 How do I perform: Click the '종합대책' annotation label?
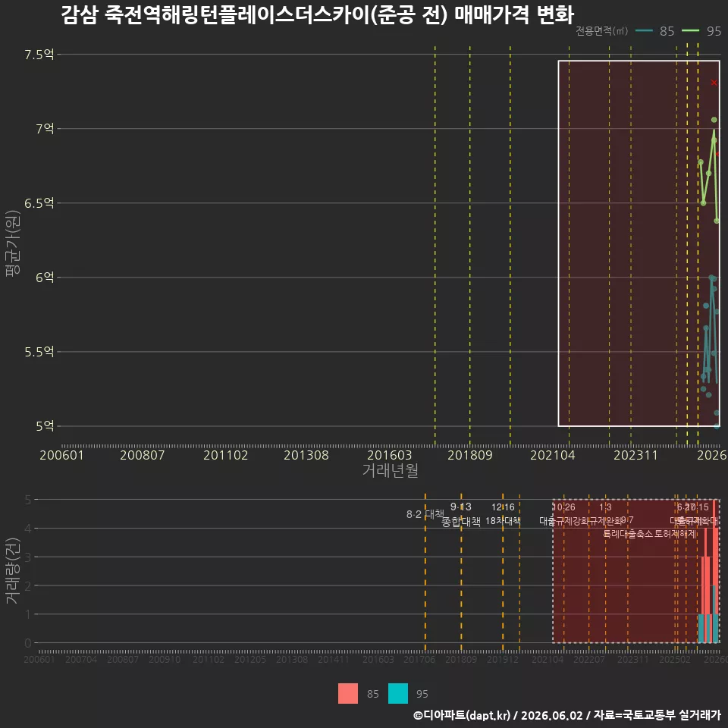460,522
